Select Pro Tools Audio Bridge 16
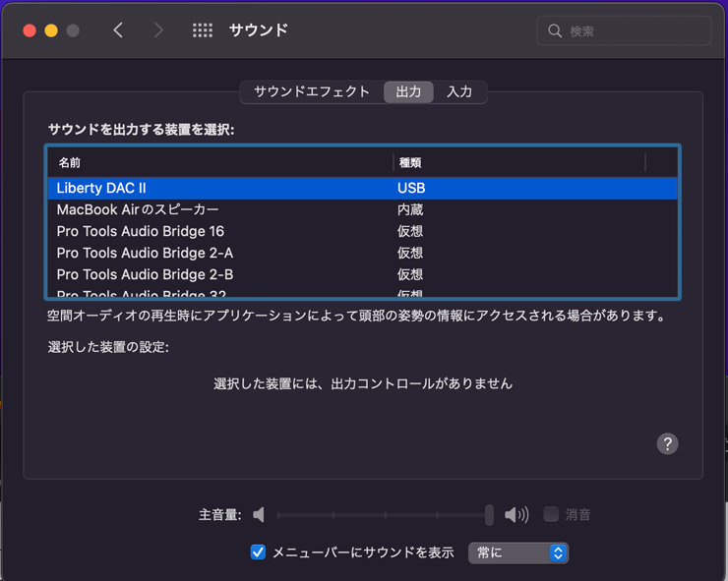728x581 pixels. point(362,231)
